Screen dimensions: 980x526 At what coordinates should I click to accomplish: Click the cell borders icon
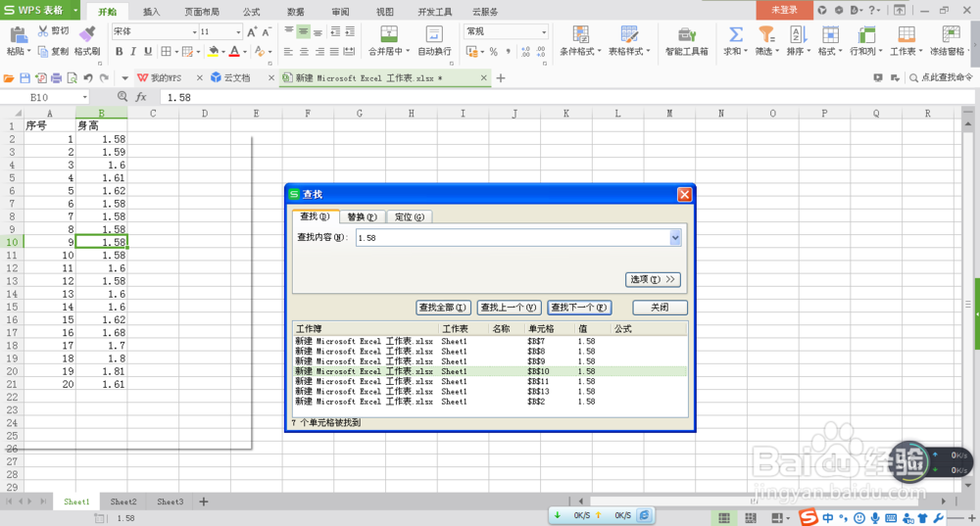pyautogui.click(x=166, y=51)
